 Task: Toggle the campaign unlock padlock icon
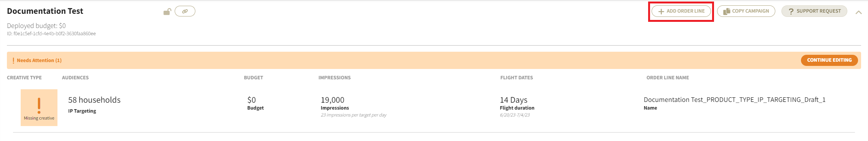[167, 11]
